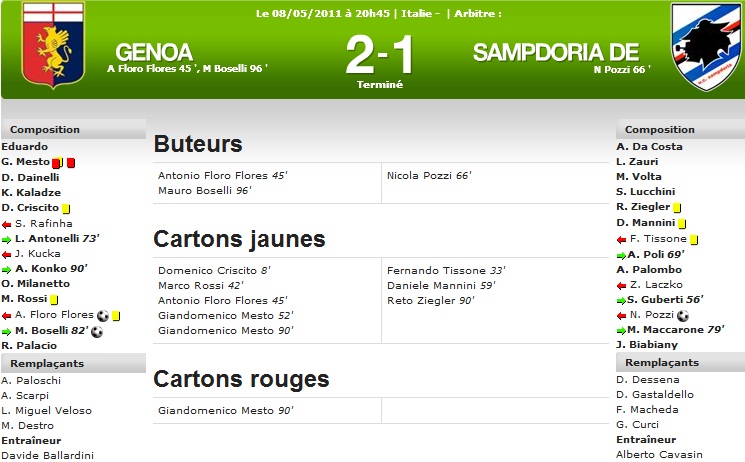The image size is (745, 462).
Task: Click the yellow card beside F. Tissone
Action: (x=694, y=240)
